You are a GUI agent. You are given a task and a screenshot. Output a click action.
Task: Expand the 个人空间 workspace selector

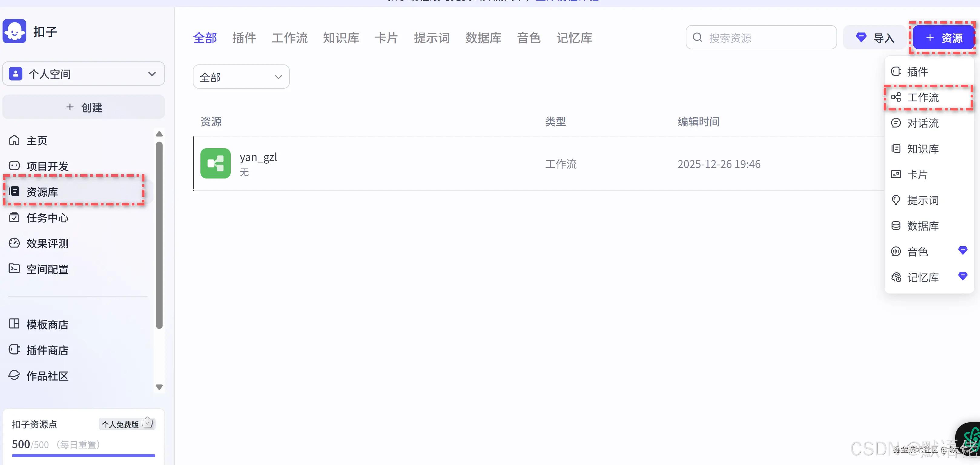point(83,74)
